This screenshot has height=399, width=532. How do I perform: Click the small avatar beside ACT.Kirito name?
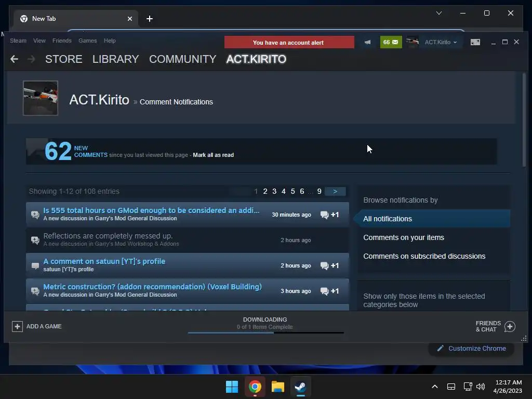tap(412, 42)
